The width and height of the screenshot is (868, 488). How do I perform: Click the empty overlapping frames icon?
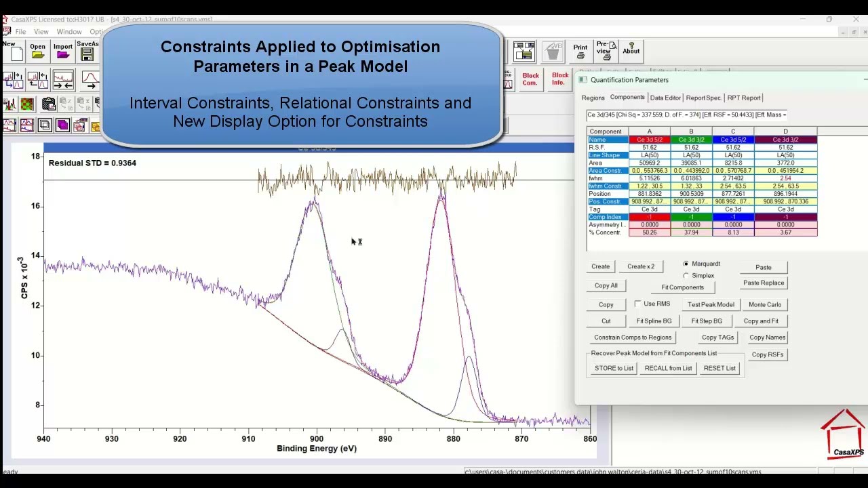(45, 125)
